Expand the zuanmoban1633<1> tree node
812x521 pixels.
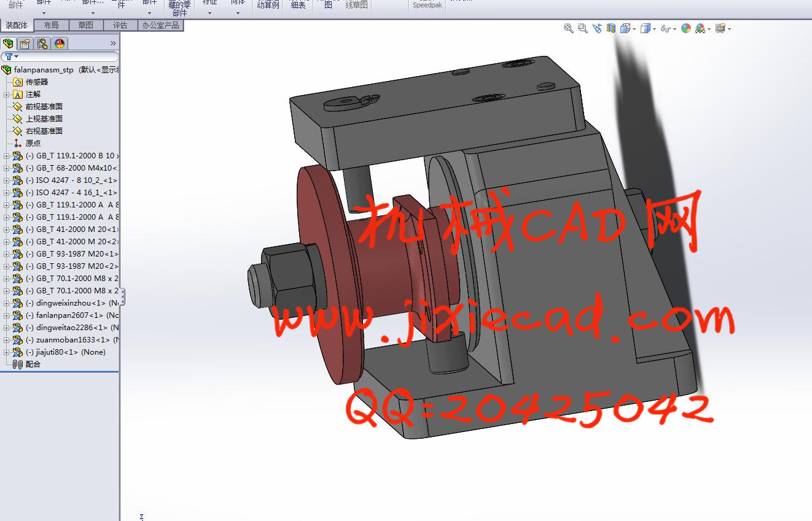point(6,339)
